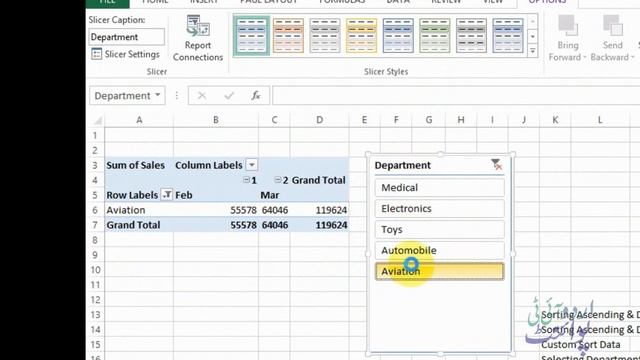The width and height of the screenshot is (640, 360).
Task: Open Column Labels filter dropdown
Action: pos(252,165)
